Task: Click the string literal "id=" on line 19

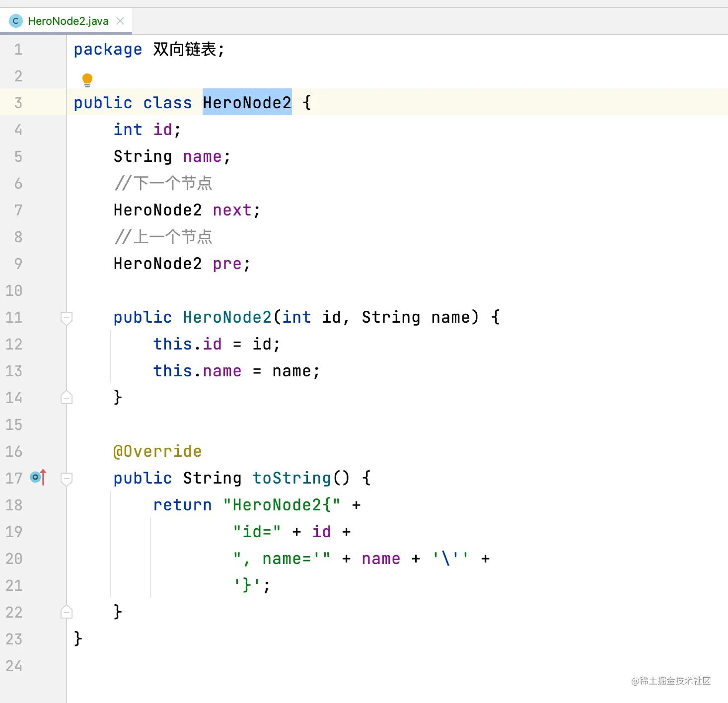Action: point(257,532)
